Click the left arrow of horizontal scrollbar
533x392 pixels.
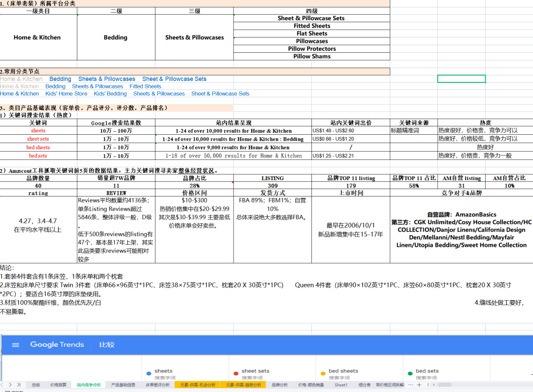pos(433,385)
